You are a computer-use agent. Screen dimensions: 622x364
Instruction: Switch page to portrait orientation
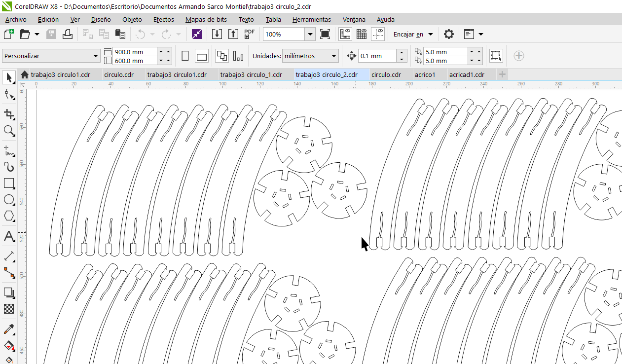pyautogui.click(x=185, y=56)
